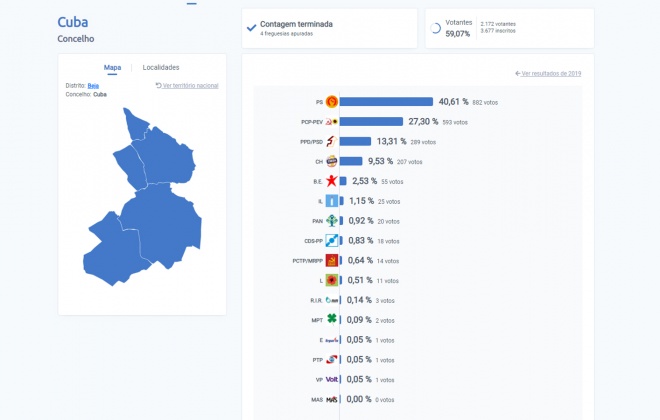Image resolution: width=660 pixels, height=420 pixels.
Task: Click the Volt party logo
Action: point(332,380)
